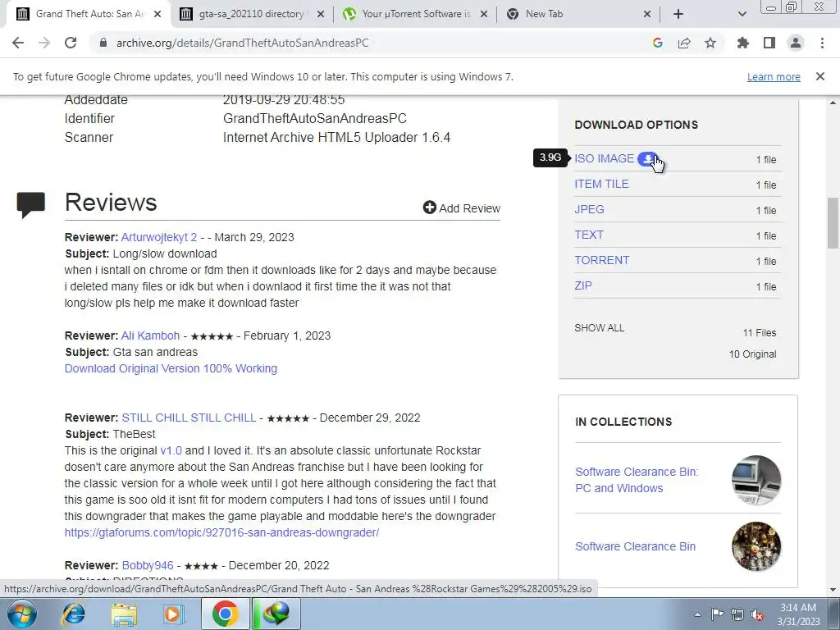
Task: Click the page vertical scrollbar thumb
Action: pos(833,223)
